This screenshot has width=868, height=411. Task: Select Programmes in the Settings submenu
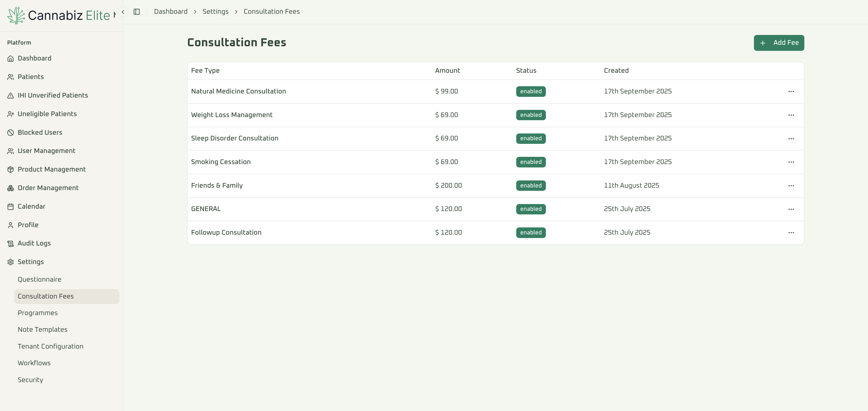pyautogui.click(x=38, y=313)
